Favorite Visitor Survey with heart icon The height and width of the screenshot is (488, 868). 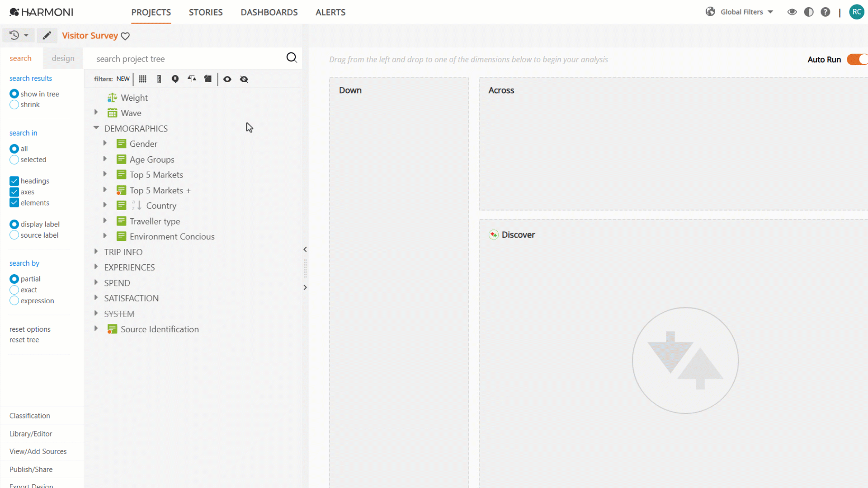click(125, 36)
